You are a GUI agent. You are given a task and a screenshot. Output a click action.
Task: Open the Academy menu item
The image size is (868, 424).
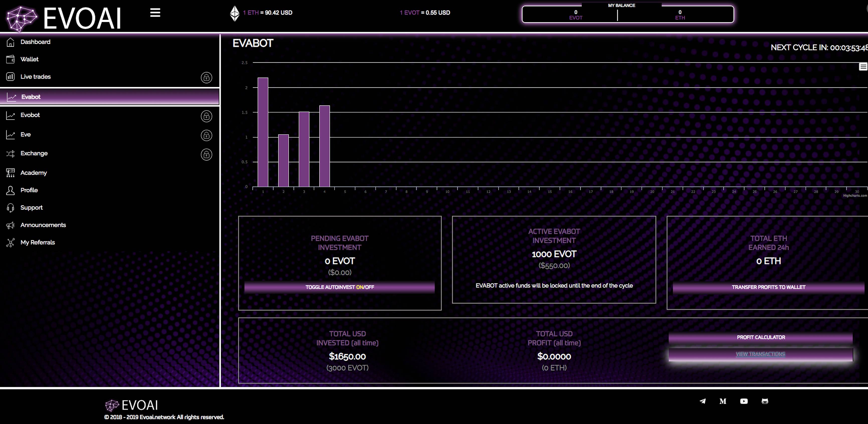[34, 173]
